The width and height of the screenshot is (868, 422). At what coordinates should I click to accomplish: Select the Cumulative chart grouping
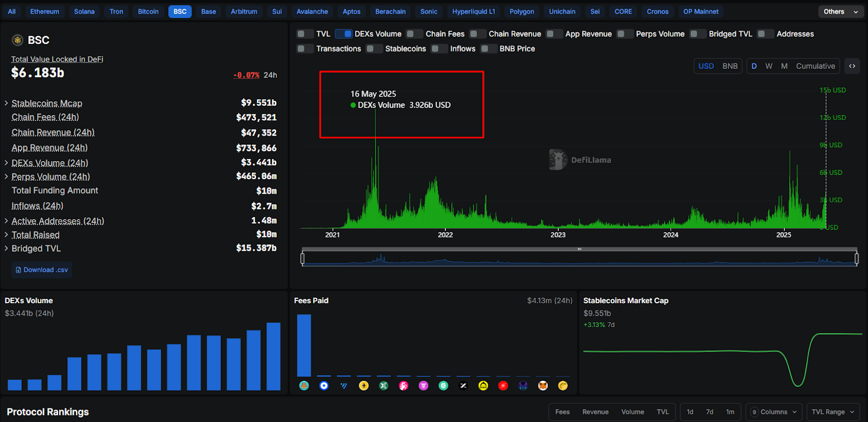815,66
